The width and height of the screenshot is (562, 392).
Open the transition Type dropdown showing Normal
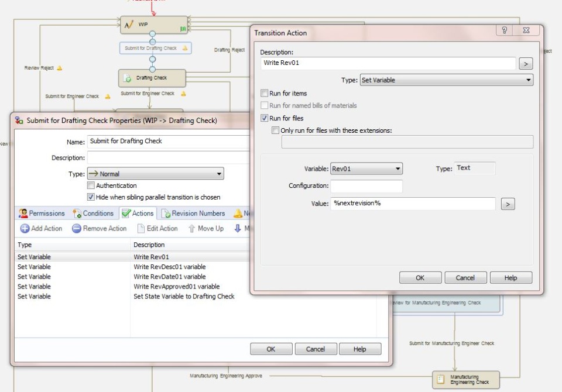point(156,174)
